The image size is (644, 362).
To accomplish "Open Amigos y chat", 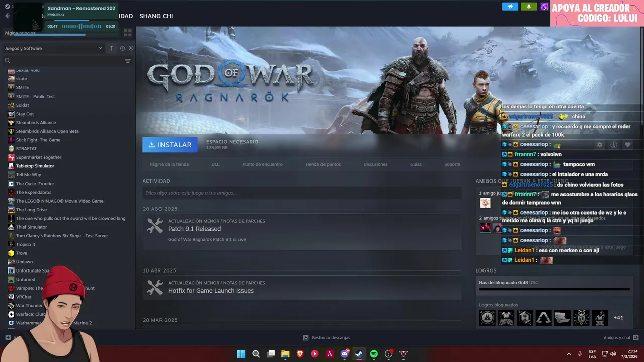I will point(621,338).
